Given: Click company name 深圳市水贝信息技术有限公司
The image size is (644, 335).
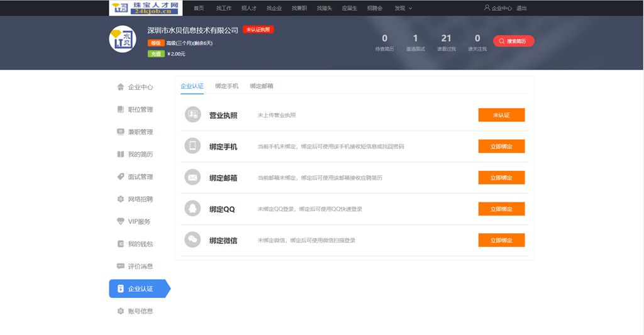Looking at the screenshot, I should tap(192, 30).
